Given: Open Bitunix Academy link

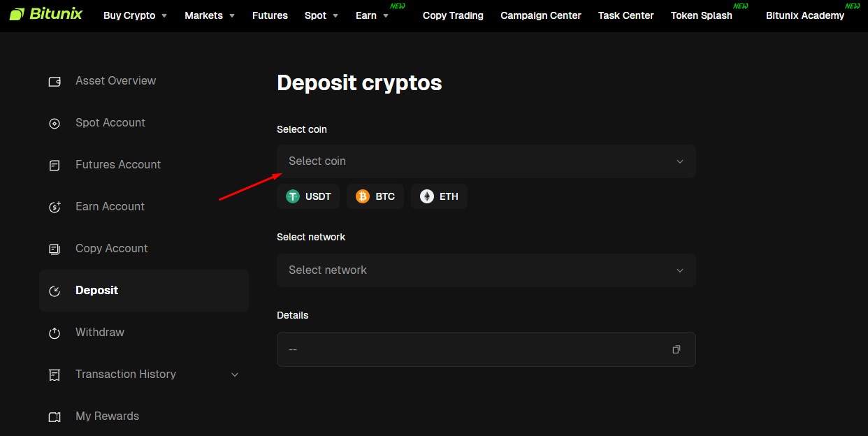Looking at the screenshot, I should click(804, 15).
